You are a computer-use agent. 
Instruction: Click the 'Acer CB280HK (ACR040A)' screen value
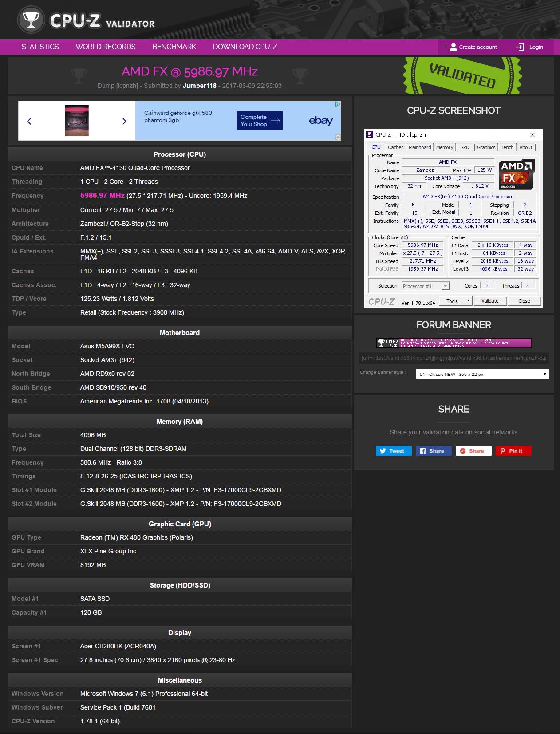(x=118, y=646)
